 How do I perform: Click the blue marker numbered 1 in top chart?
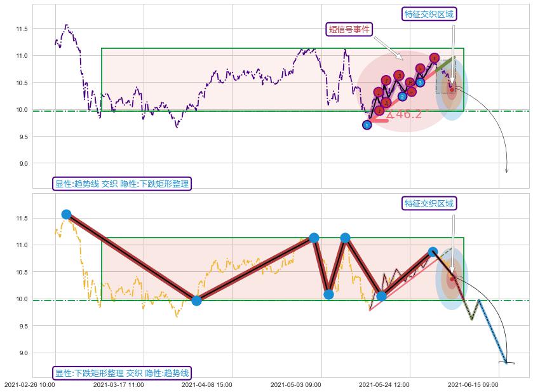pyautogui.click(x=367, y=125)
